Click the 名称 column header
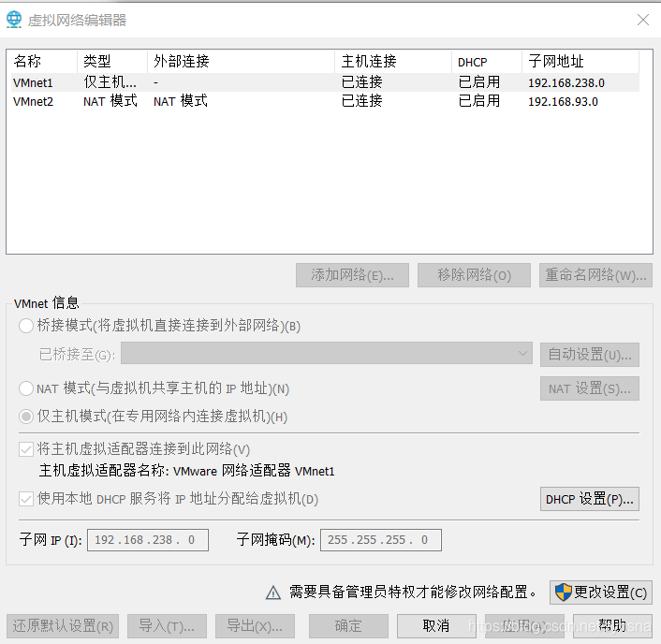Image resolution: width=661 pixels, height=644 pixels. click(x=42, y=62)
